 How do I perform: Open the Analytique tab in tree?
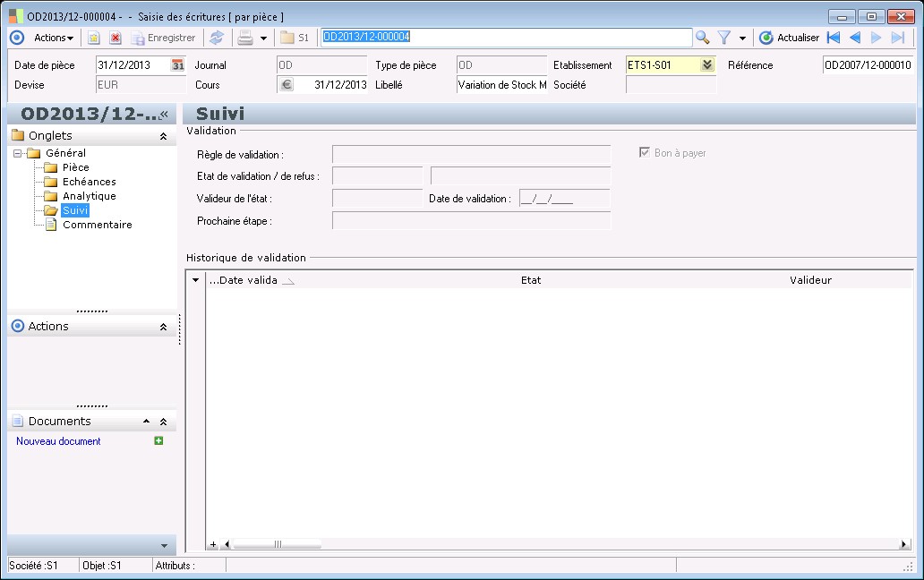[x=89, y=196]
